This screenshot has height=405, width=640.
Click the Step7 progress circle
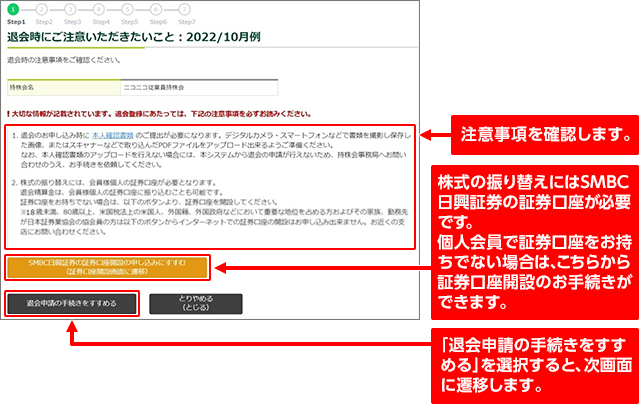point(184,9)
